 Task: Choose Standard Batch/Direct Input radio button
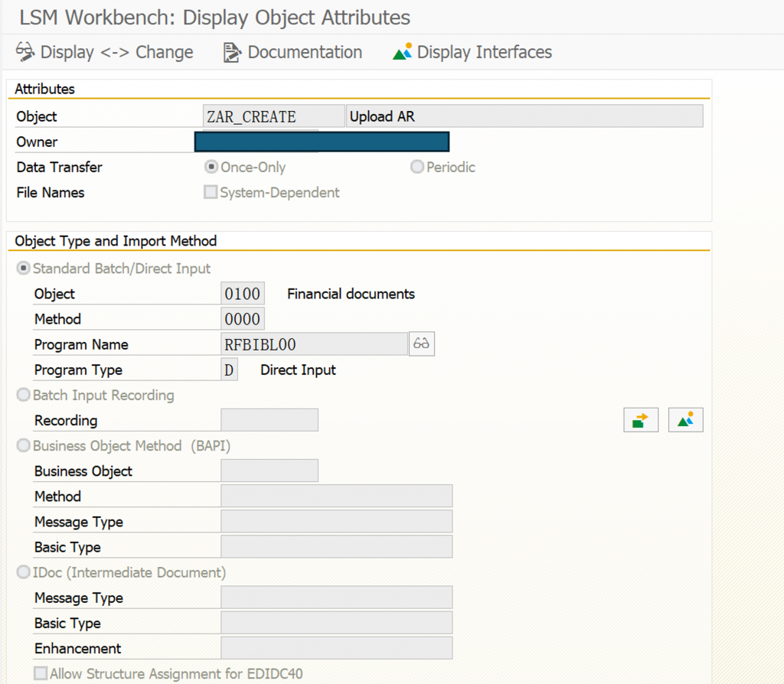point(23,269)
